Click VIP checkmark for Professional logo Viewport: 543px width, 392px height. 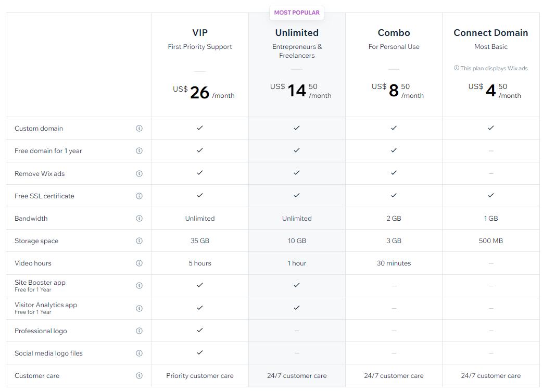pyautogui.click(x=200, y=331)
